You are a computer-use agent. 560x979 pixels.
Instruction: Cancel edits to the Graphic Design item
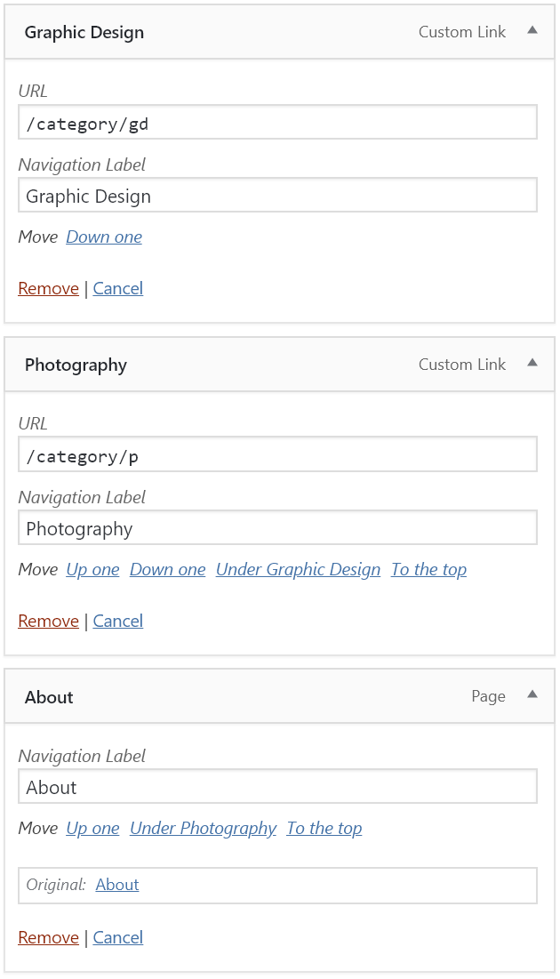[117, 287]
